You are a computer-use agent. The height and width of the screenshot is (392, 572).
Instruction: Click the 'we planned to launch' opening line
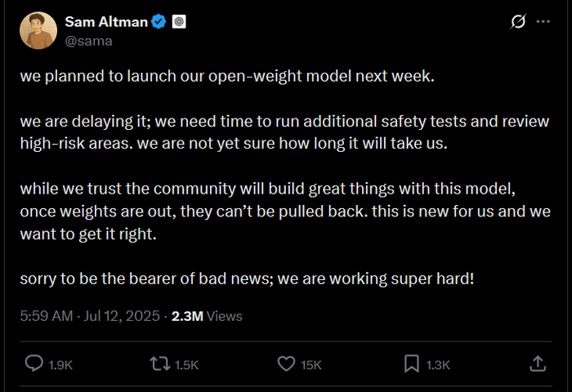pos(228,77)
